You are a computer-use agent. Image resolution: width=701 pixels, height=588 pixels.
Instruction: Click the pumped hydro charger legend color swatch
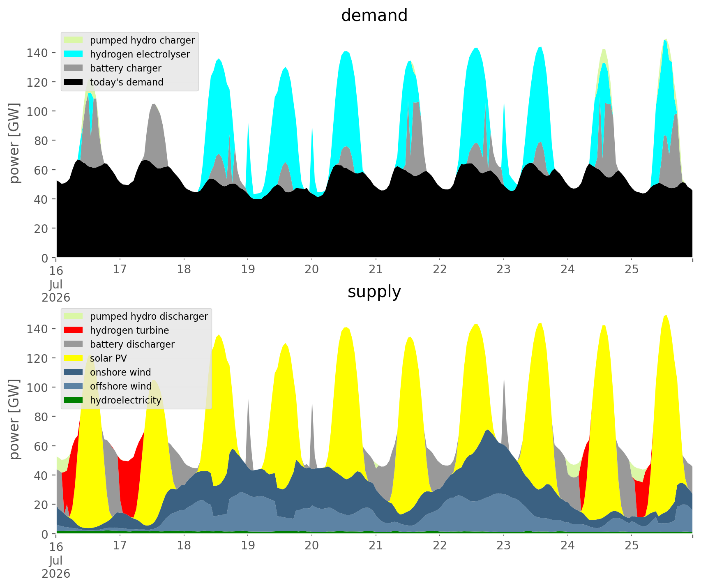click(74, 40)
